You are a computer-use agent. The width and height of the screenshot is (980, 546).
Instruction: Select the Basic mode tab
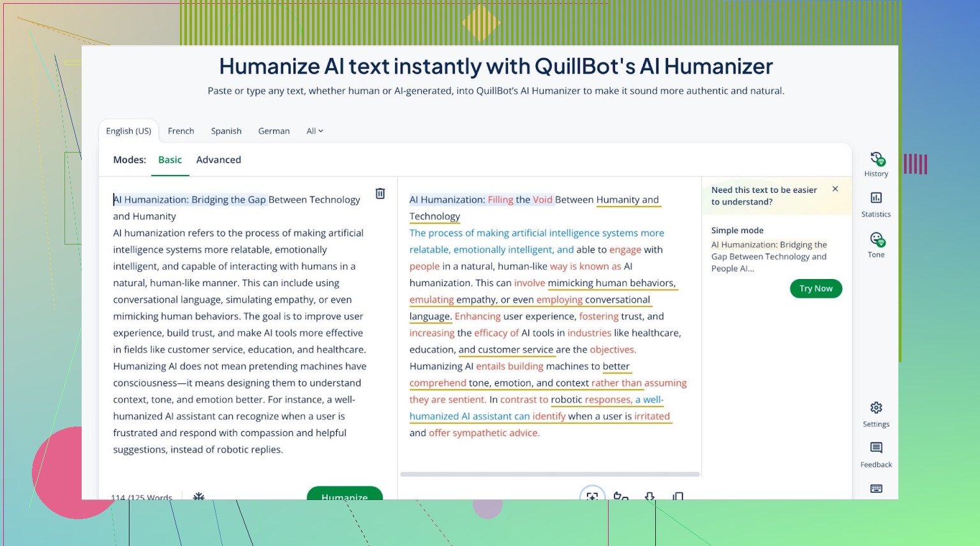[x=170, y=160]
